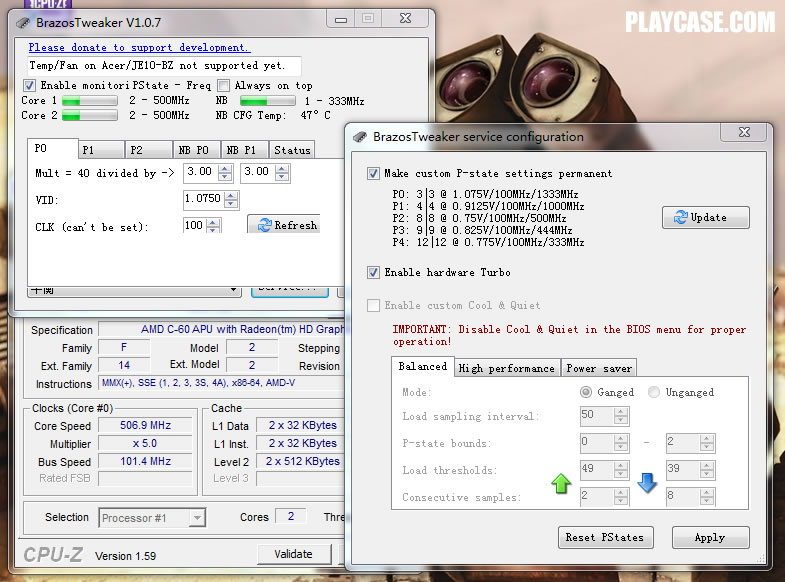The height and width of the screenshot is (582, 785).
Task: Open the Status tab
Action: point(292,150)
